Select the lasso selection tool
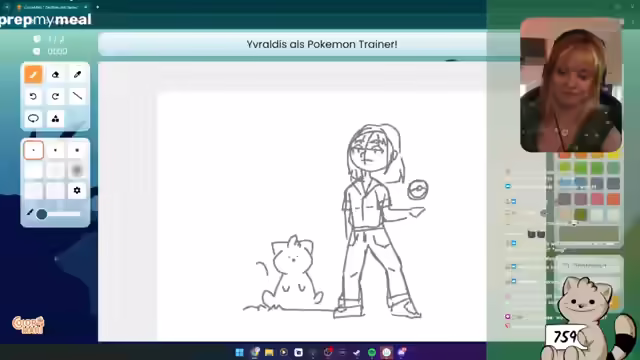640x360 pixels. click(33, 118)
